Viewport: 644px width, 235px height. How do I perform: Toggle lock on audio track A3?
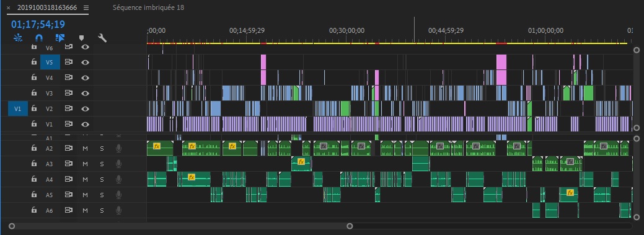point(34,164)
